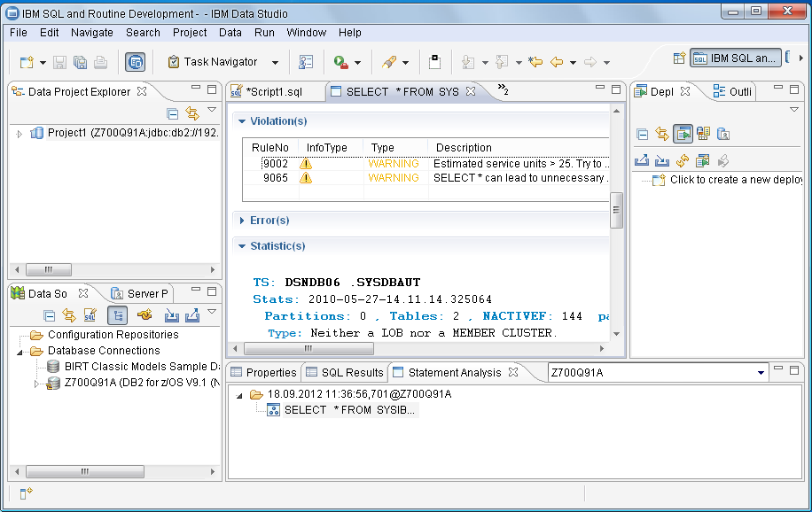Collapse the Violation(s) section
This screenshot has height=512, width=812.
(242, 121)
